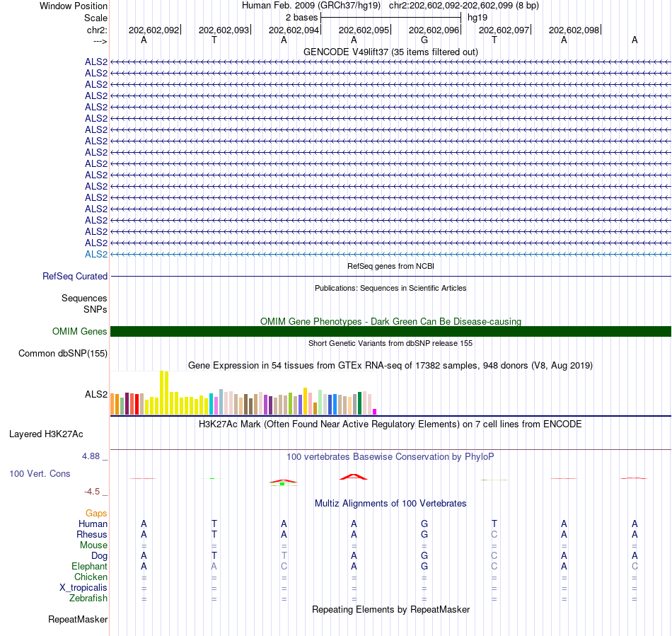
Task: Click the Layered H3K27Ac track label
Action: pos(46,434)
